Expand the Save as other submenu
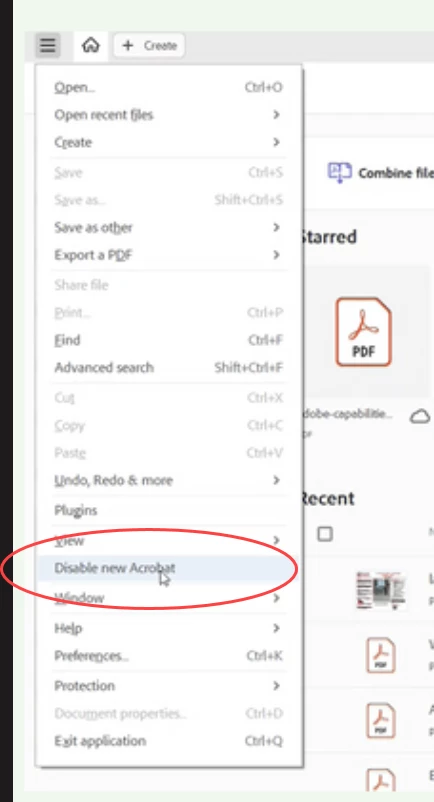 click(x=169, y=227)
